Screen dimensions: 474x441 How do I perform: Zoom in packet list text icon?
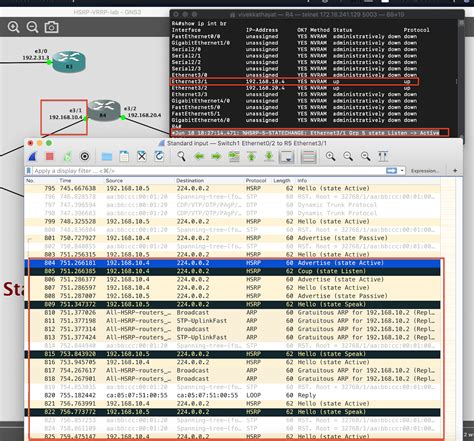point(331,156)
